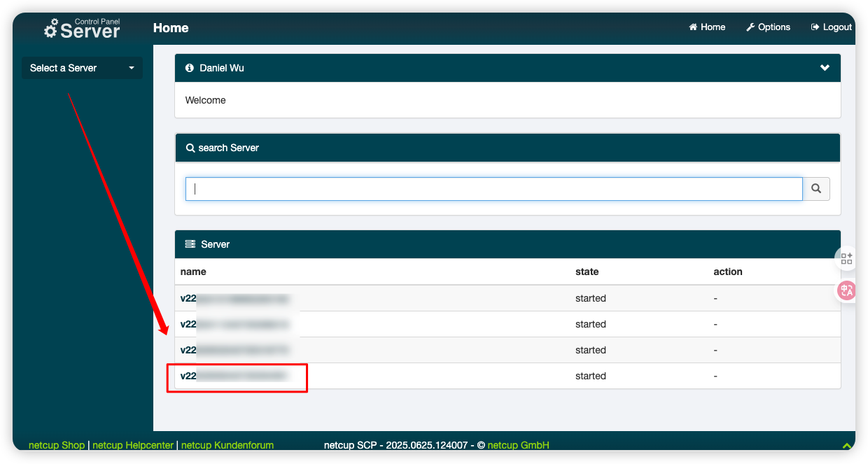Open the netcup Helpcenter footer link
868x464 pixels.
(x=133, y=445)
